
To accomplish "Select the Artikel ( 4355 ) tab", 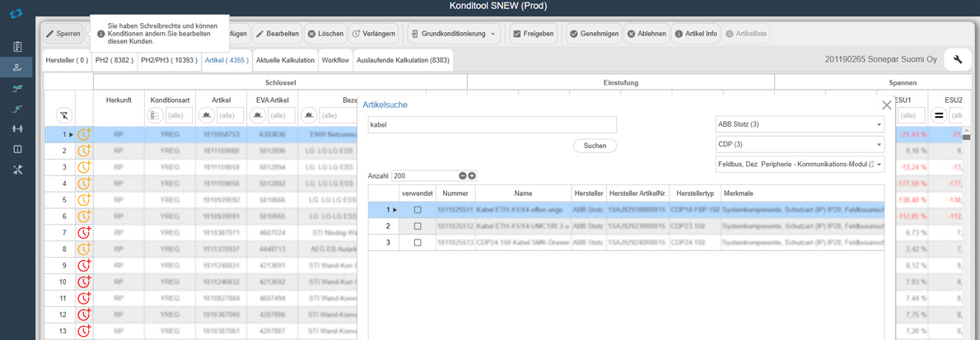I will pyautogui.click(x=226, y=61).
